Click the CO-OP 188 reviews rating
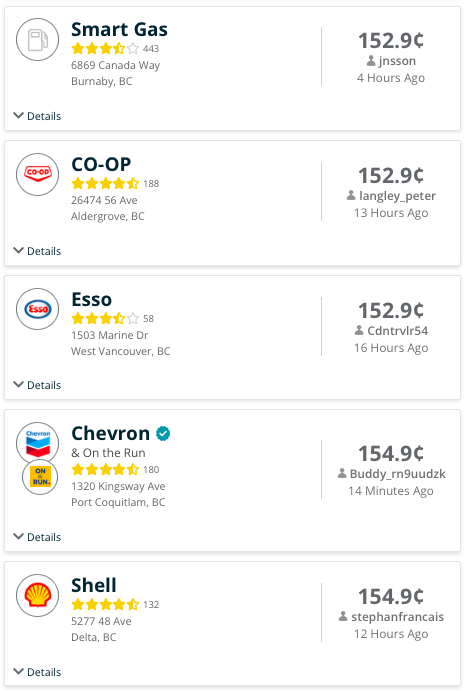Image resolution: width=471 pixels, height=693 pixels. [115, 183]
